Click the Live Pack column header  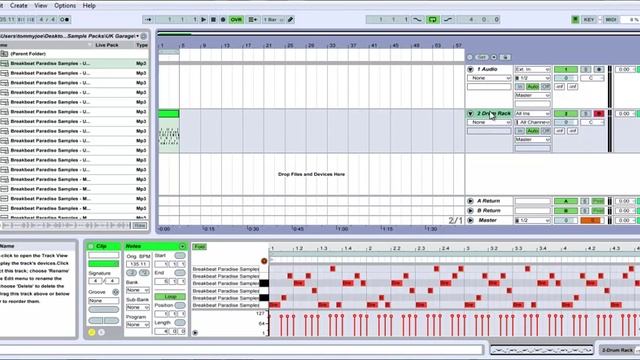(x=107, y=45)
